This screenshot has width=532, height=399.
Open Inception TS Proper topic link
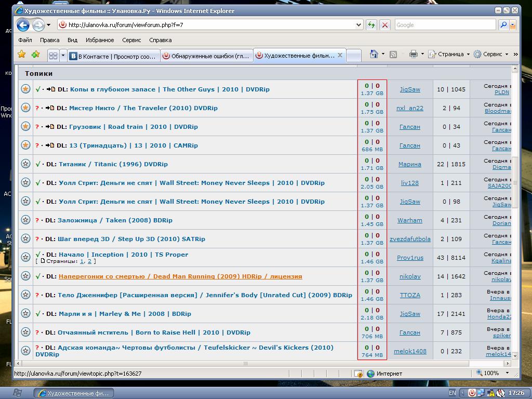click(x=123, y=255)
